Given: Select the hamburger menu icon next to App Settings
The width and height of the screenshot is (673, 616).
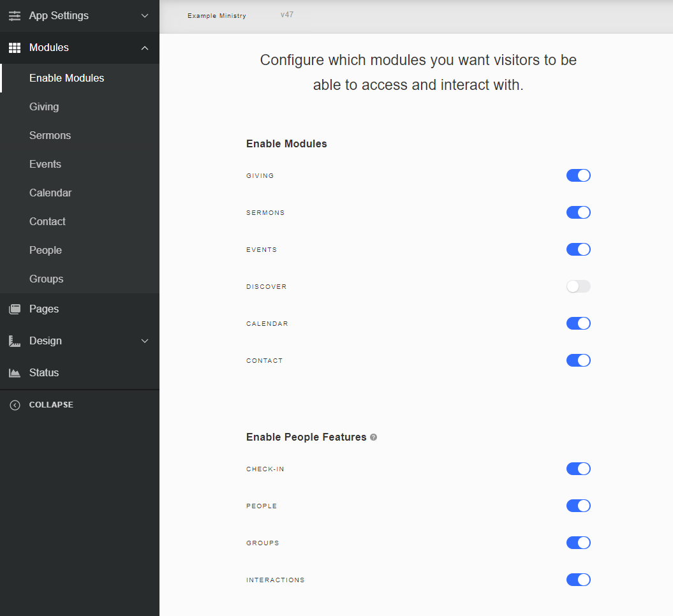Looking at the screenshot, I should tap(15, 16).
